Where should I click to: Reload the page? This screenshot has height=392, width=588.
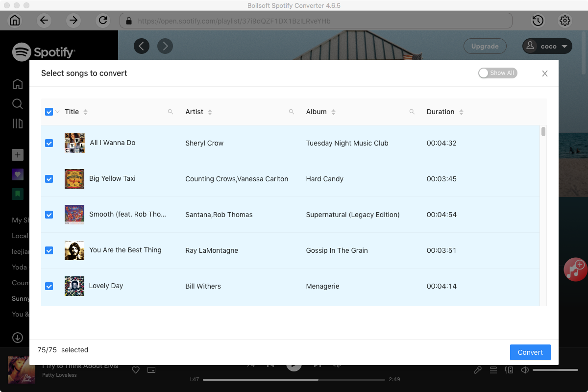tap(103, 21)
